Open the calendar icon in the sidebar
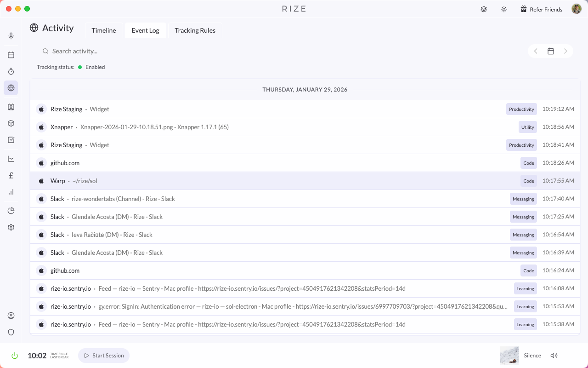This screenshot has width=588, height=368. click(x=11, y=54)
